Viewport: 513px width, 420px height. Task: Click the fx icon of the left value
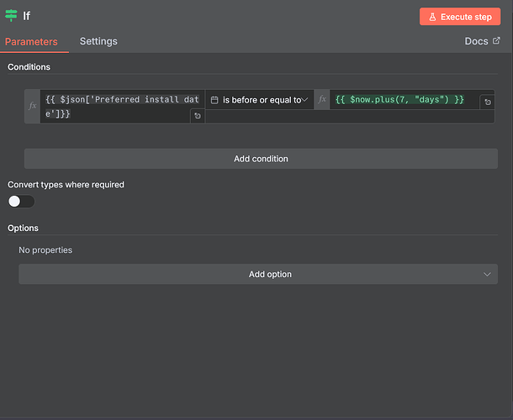(33, 107)
